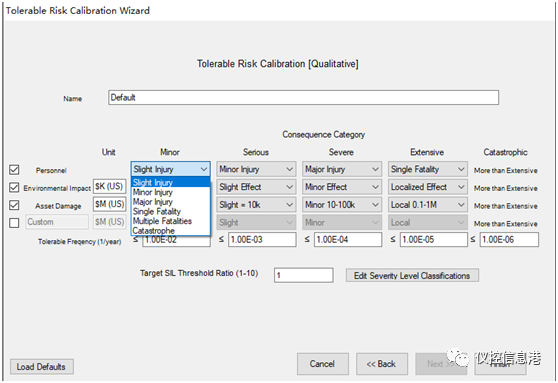
Task: Select Slight Injury in dropdown list
Action: (x=170, y=183)
